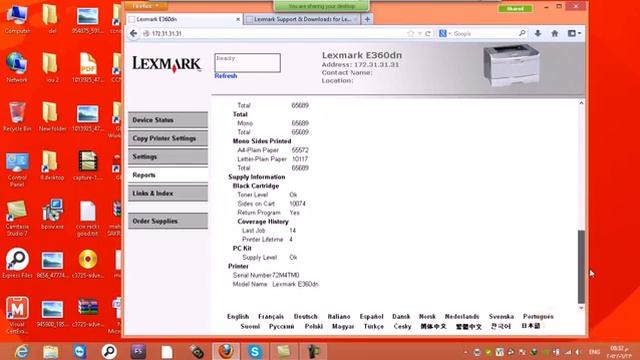The width and height of the screenshot is (640, 360).
Task: Bookmark this page with the star icon
Action: (411, 33)
